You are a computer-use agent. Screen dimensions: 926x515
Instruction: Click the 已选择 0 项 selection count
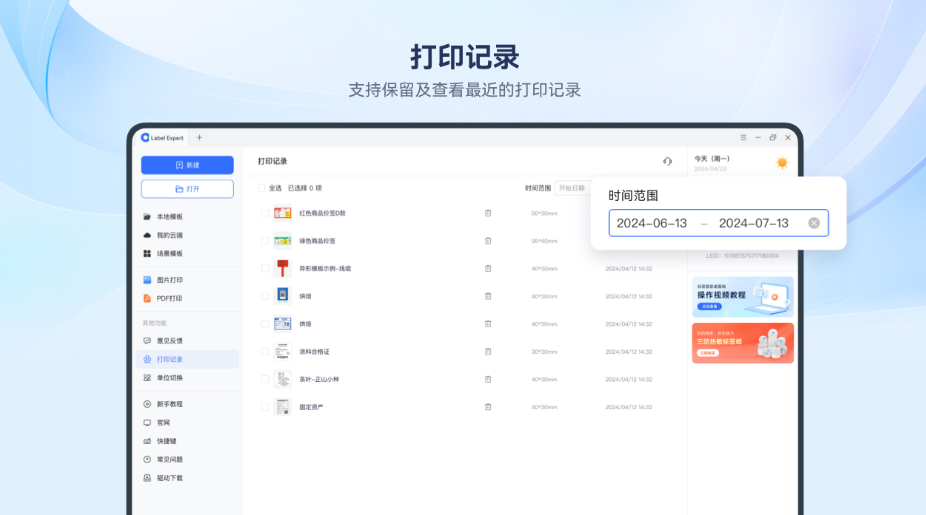click(305, 188)
